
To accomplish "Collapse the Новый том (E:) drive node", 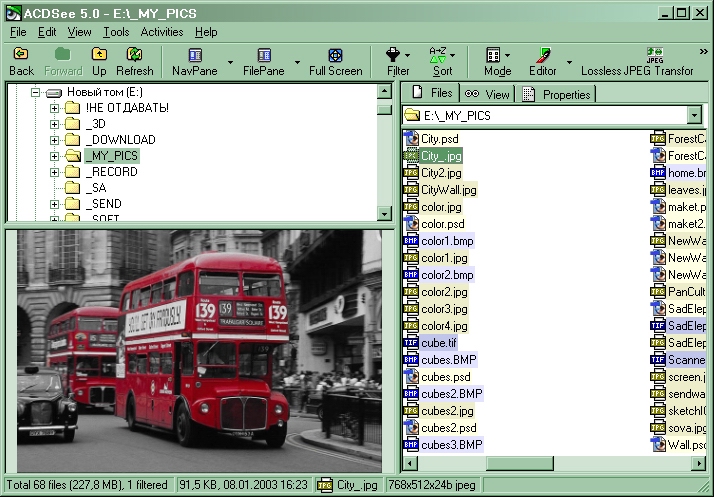I will coord(36,92).
